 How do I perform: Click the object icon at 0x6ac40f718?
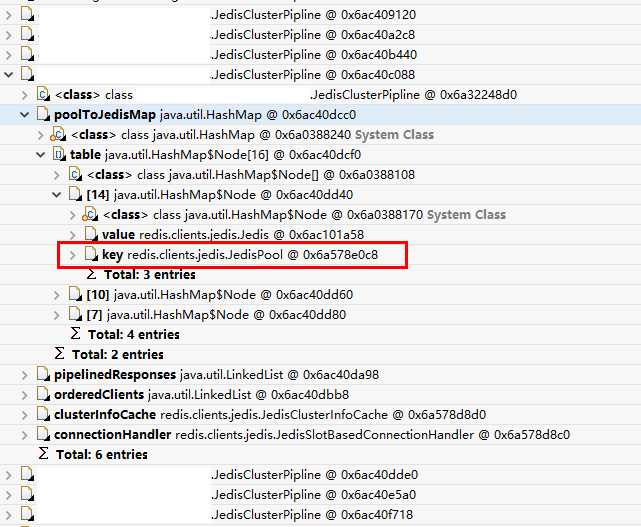pos(27,514)
